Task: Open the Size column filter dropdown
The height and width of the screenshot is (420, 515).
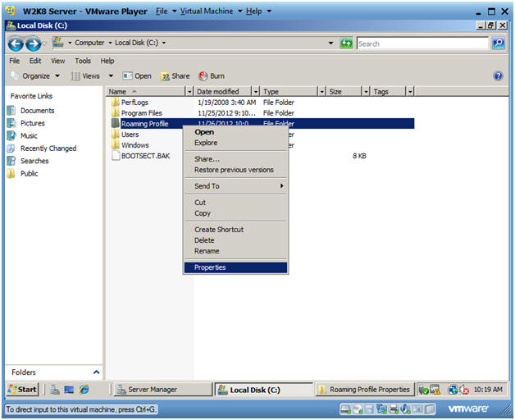Action: pos(367,91)
